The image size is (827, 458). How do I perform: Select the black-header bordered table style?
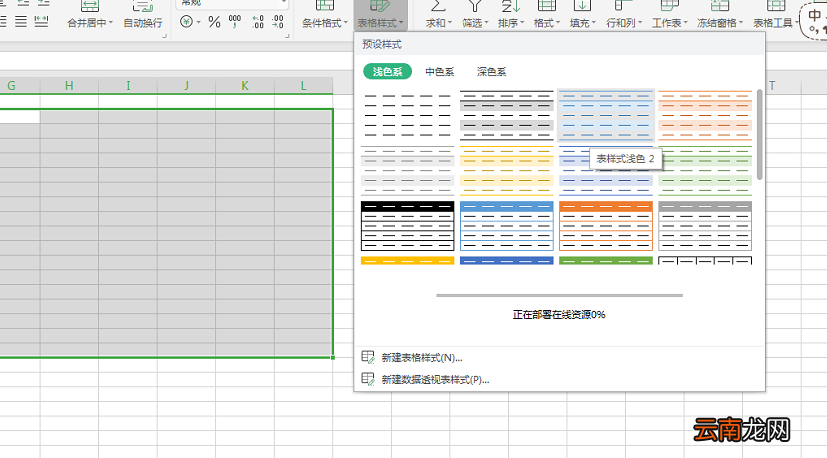click(x=407, y=226)
